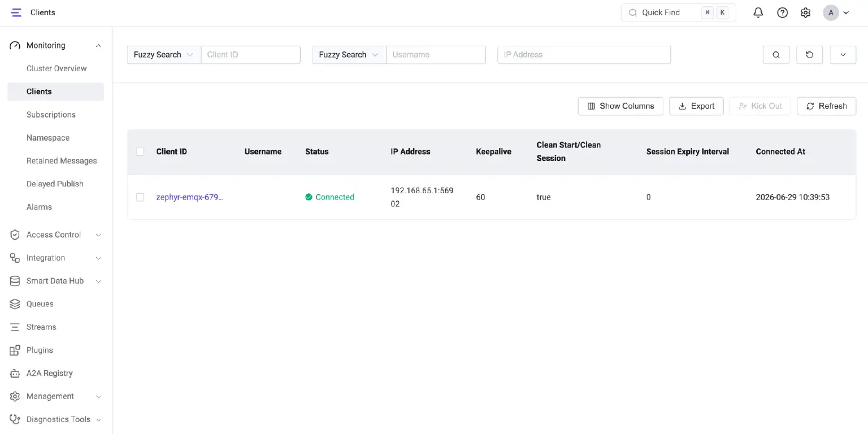Open Queues from the sidebar icon
868x434 pixels.
click(x=15, y=304)
